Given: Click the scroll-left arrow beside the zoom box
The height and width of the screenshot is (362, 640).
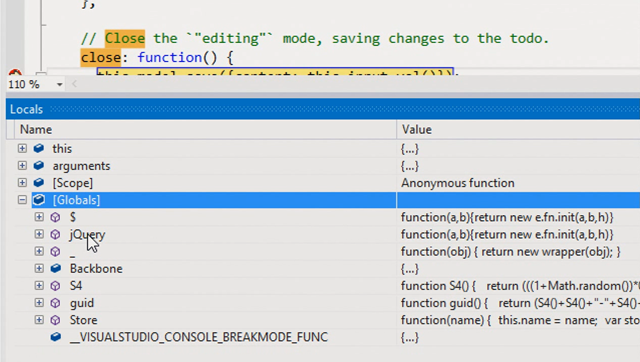Looking at the screenshot, I should point(74,84).
